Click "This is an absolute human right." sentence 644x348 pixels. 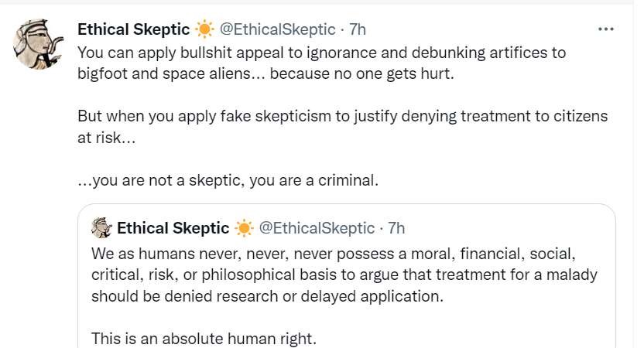click(204, 338)
